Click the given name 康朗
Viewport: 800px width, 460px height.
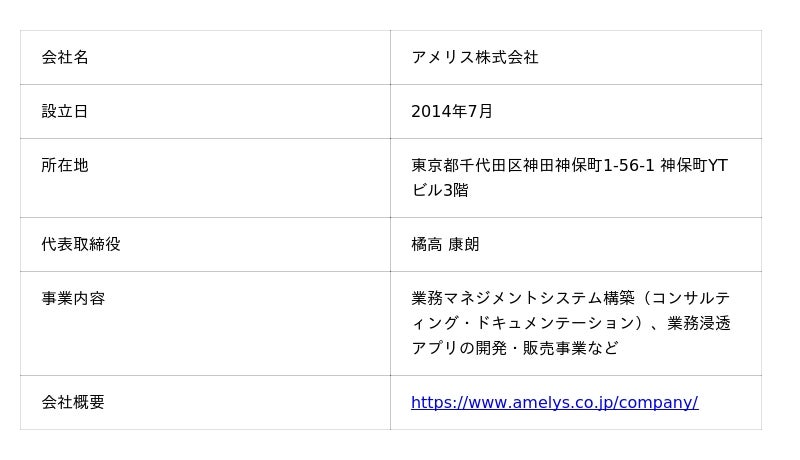[x=464, y=245]
